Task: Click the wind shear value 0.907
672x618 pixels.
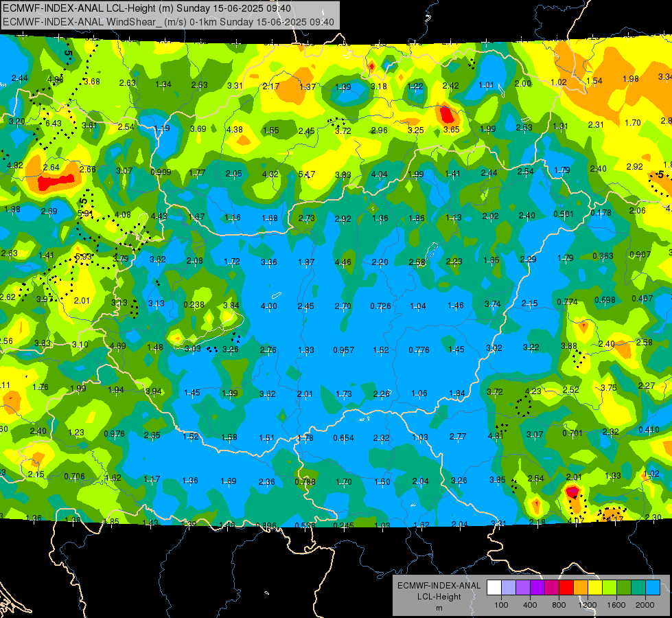Action: (640, 255)
